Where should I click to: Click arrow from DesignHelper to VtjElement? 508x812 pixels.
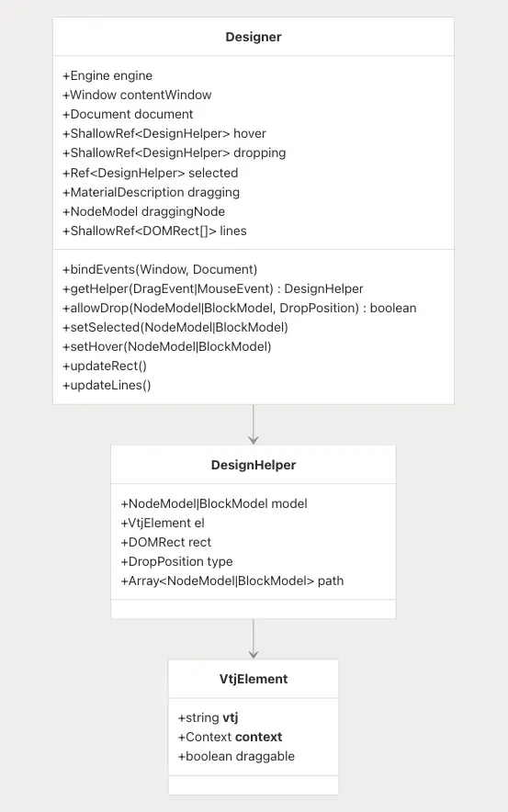pos(254,638)
